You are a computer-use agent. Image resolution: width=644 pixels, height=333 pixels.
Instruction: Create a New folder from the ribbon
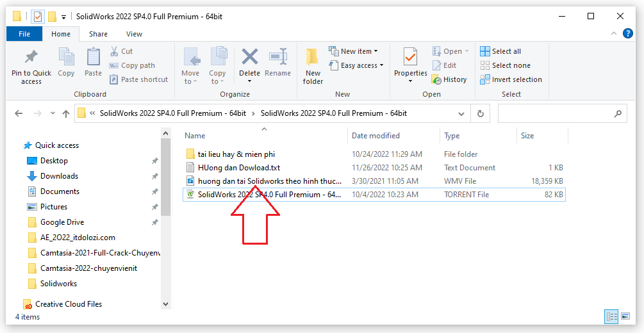(x=313, y=66)
